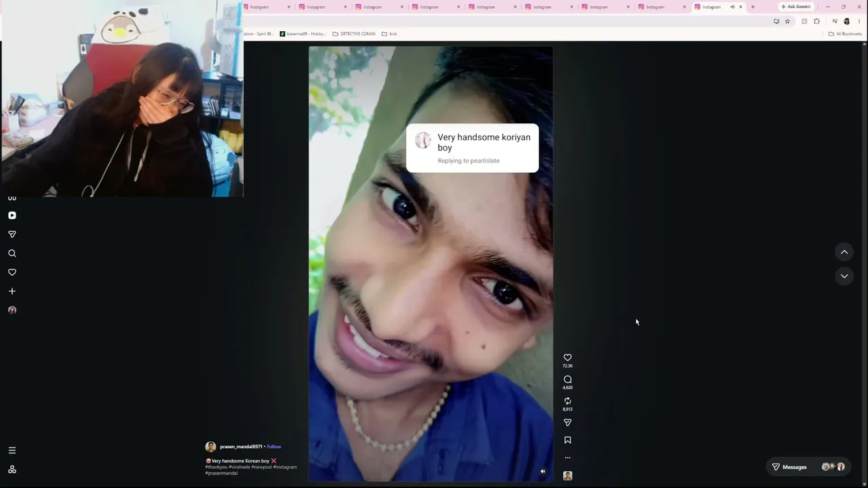Open the Also from Meta apps icon
Viewport: 868px width, 488px height.
pos(12,470)
